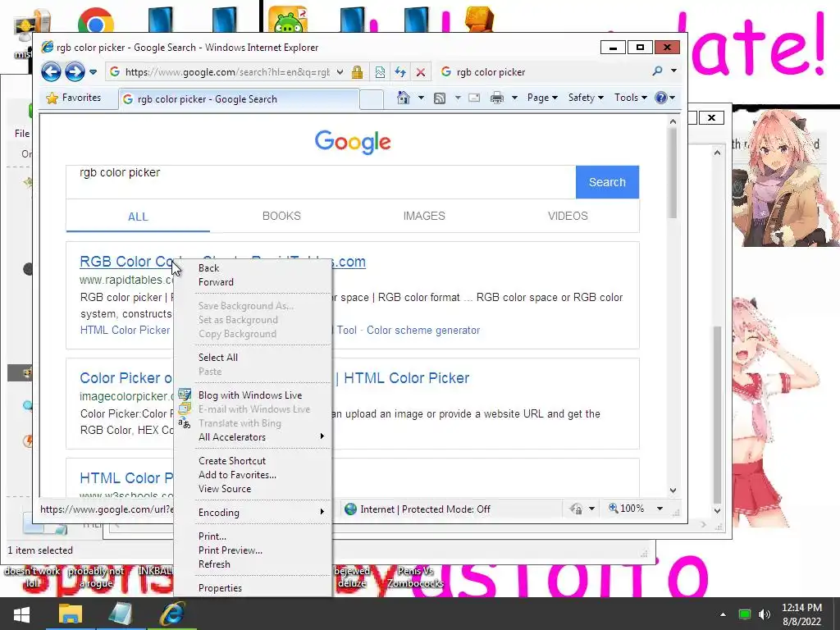Choose Blog with Windows Live
The height and width of the screenshot is (630, 840).
tap(253, 395)
